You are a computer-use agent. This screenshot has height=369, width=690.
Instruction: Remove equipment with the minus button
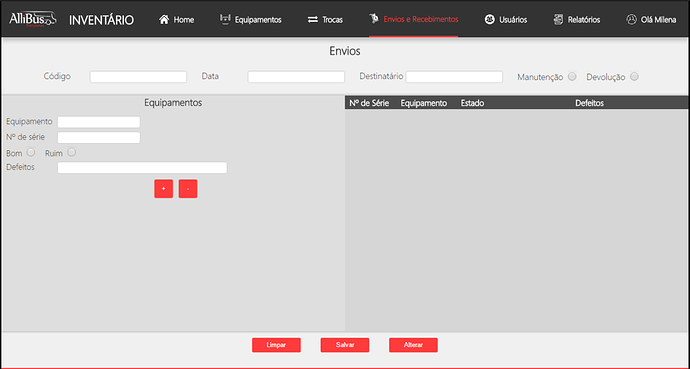(188, 189)
